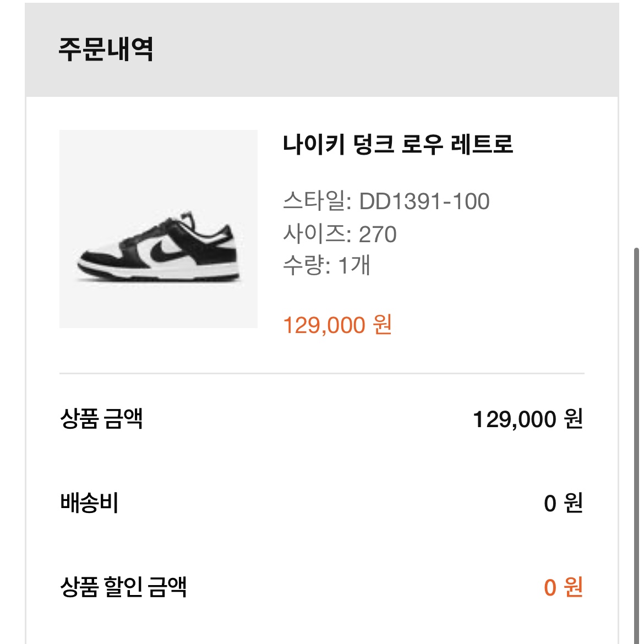Click the black 129,000 원 subtotal amount
The height and width of the screenshot is (644, 644).
(528, 419)
